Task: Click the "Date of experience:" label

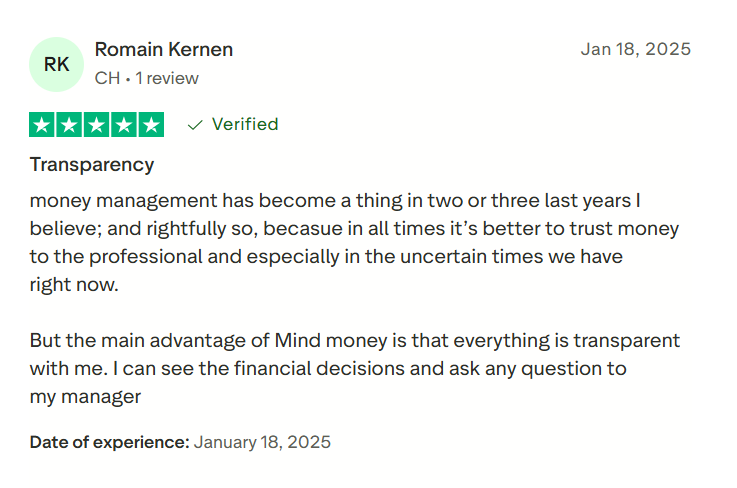Action: pos(109,441)
